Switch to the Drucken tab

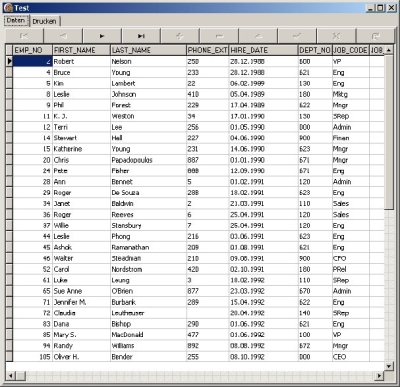pos(44,21)
